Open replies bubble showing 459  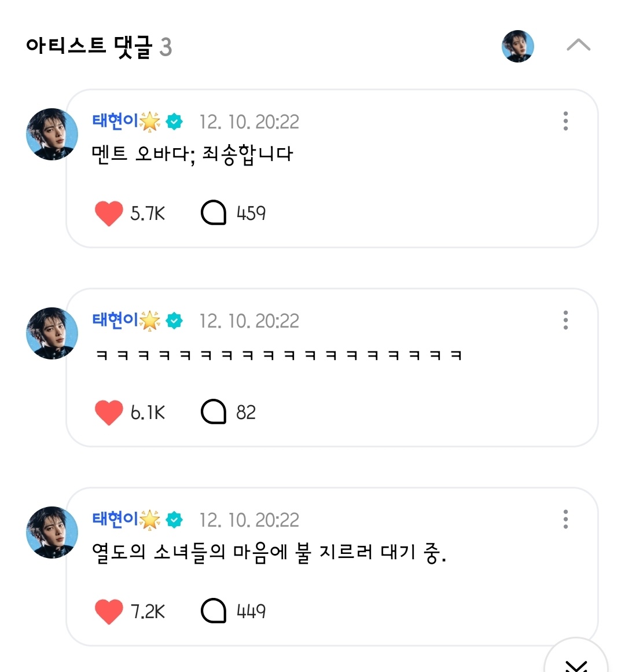tap(213, 213)
